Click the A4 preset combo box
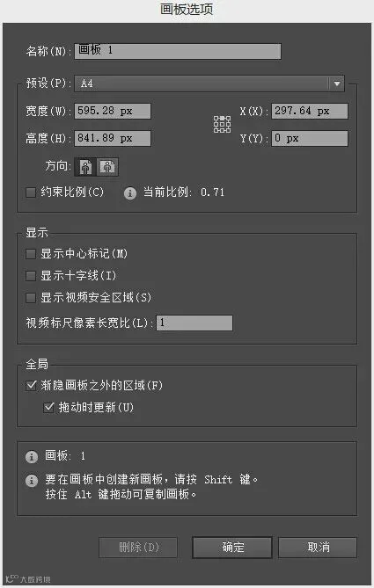 209,83
